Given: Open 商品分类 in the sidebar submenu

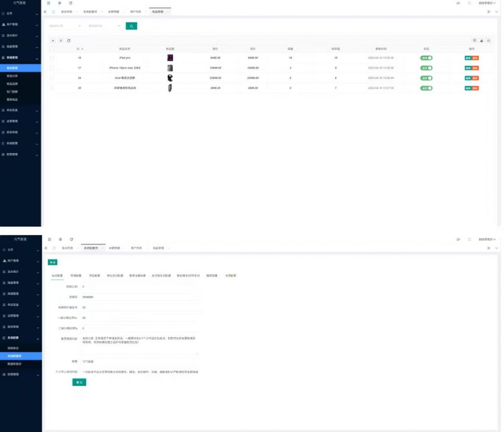Looking at the screenshot, I should click(13, 76).
